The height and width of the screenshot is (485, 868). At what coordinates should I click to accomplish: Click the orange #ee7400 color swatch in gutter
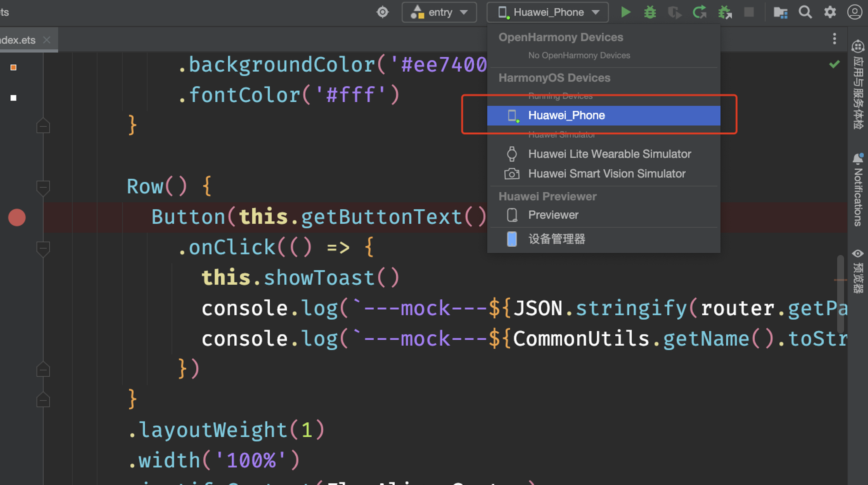pos(13,67)
